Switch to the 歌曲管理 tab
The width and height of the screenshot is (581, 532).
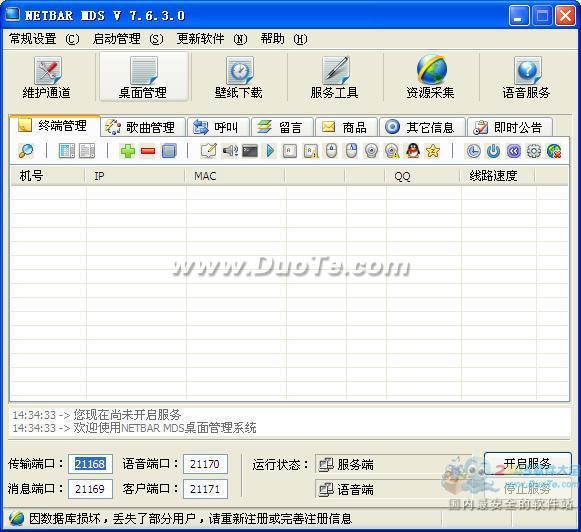pyautogui.click(x=143, y=127)
